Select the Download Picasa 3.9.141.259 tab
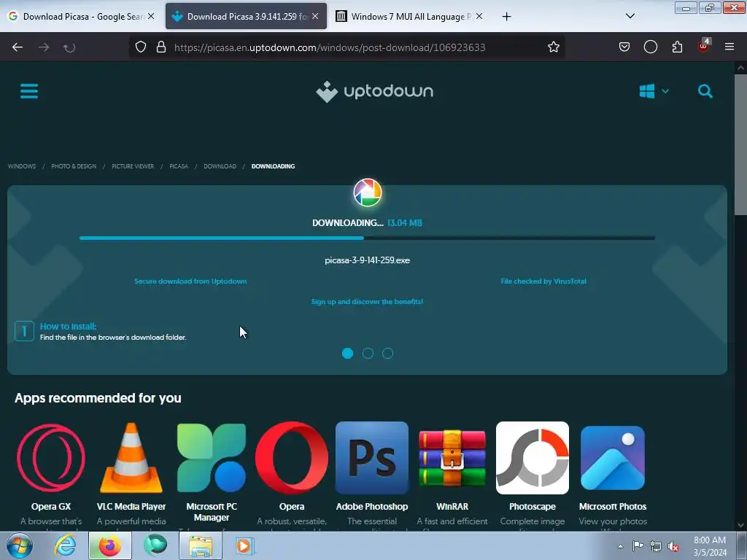The width and height of the screenshot is (747, 560). point(246,17)
